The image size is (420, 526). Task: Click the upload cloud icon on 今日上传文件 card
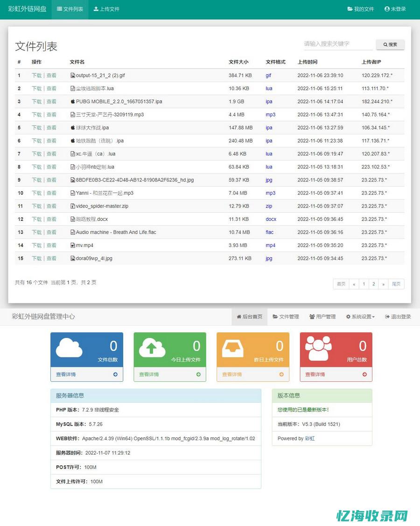click(x=152, y=348)
